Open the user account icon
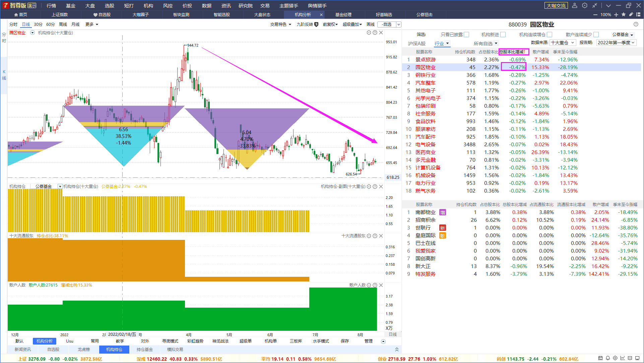 pyautogui.click(x=575, y=5)
